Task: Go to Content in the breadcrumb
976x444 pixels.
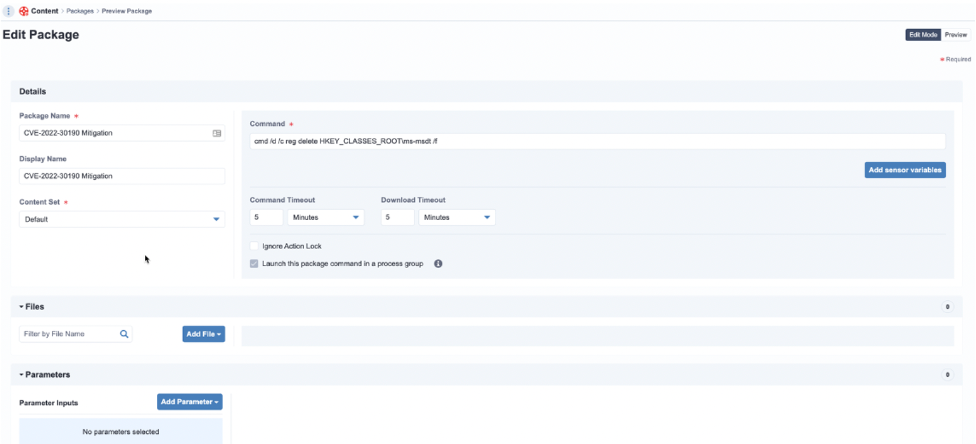Action: click(45, 11)
